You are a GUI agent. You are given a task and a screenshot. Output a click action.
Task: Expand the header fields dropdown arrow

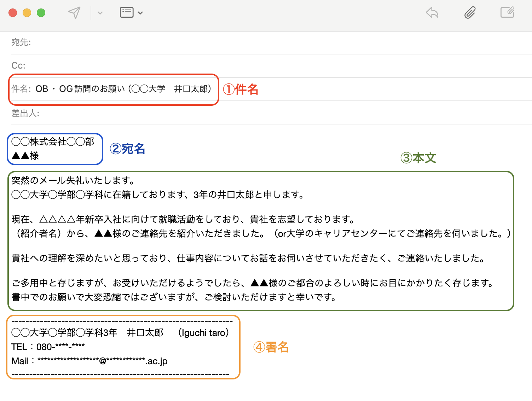click(x=140, y=13)
